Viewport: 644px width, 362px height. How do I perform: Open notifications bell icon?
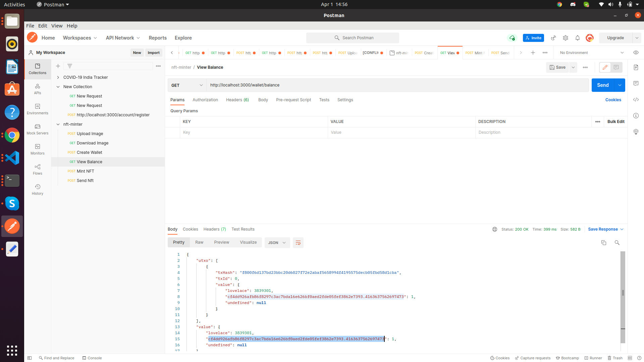(578, 38)
